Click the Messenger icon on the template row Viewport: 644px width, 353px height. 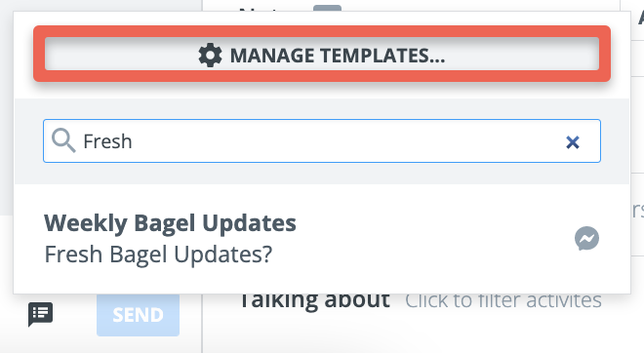(586, 239)
